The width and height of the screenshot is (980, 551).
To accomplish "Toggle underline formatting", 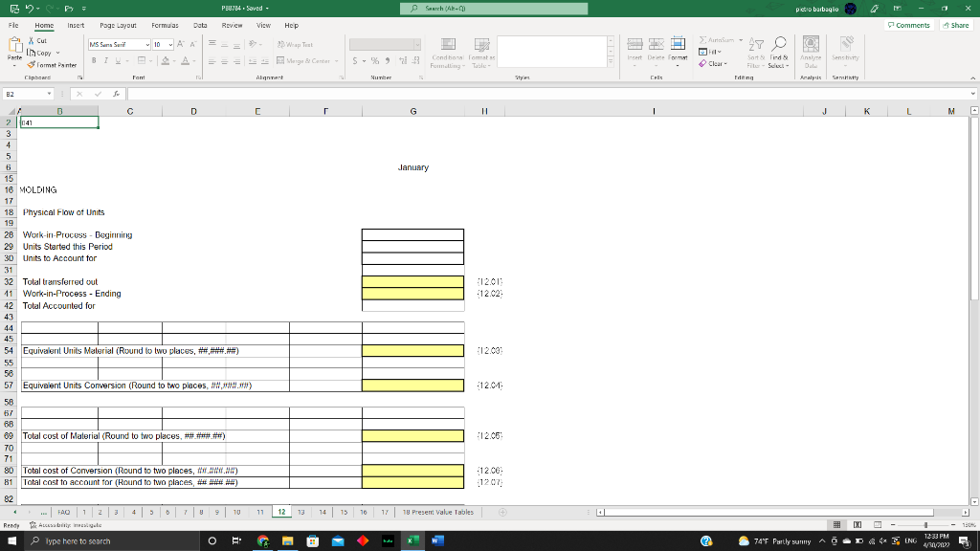I will (x=118, y=59).
